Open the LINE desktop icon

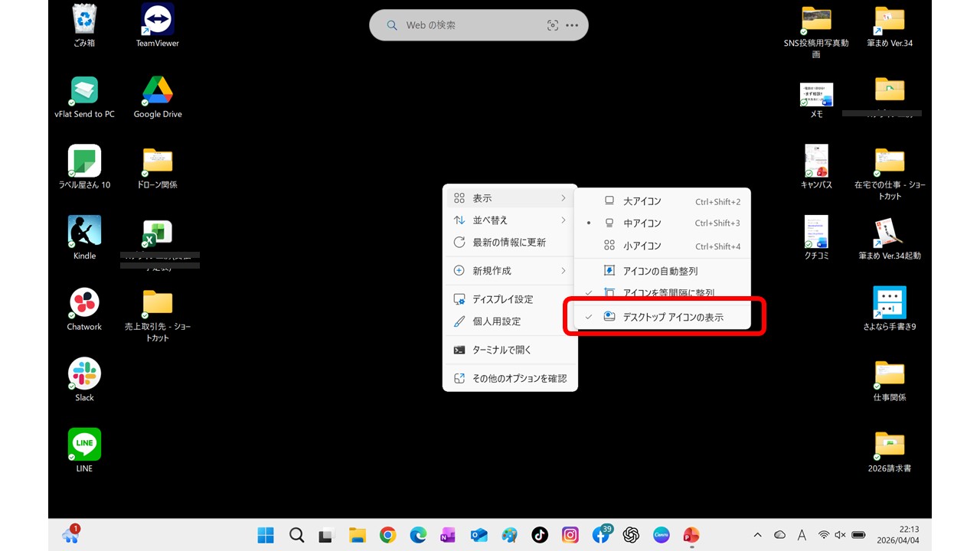(84, 445)
